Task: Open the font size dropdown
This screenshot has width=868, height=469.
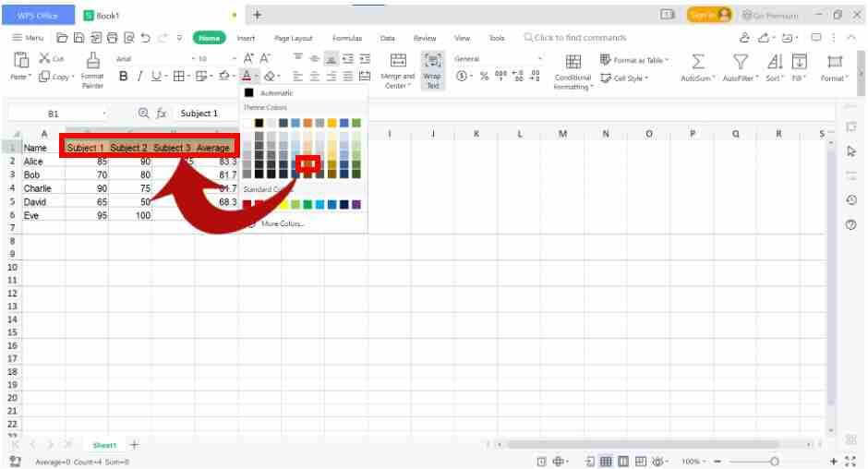Action: pos(235,59)
